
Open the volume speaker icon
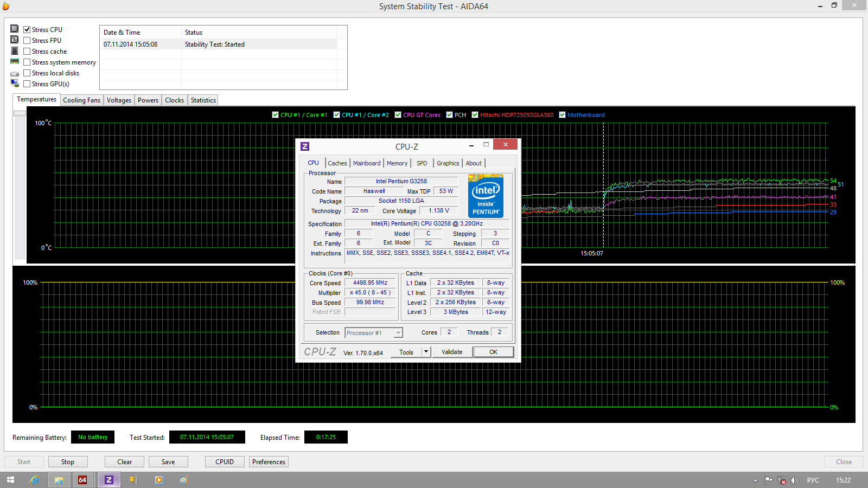795,480
